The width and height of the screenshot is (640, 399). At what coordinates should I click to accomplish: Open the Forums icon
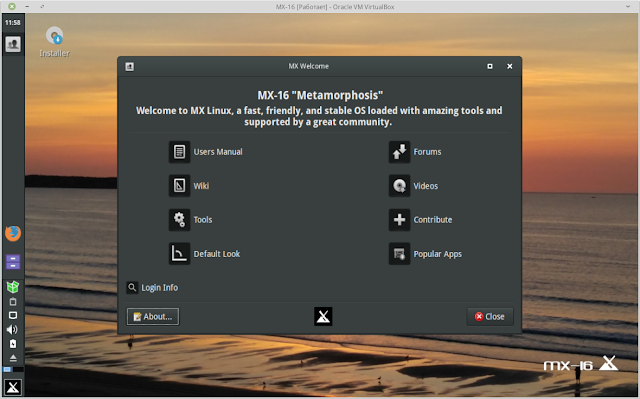399,152
